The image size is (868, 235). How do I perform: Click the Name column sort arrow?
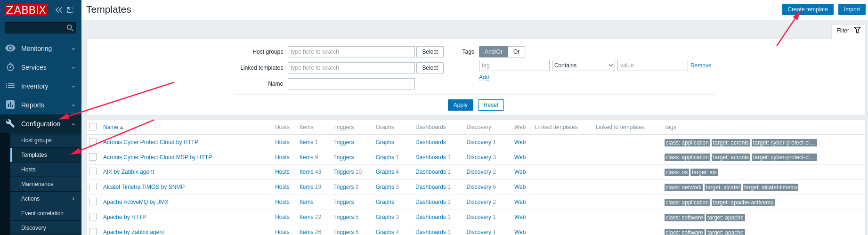pyautogui.click(x=122, y=128)
